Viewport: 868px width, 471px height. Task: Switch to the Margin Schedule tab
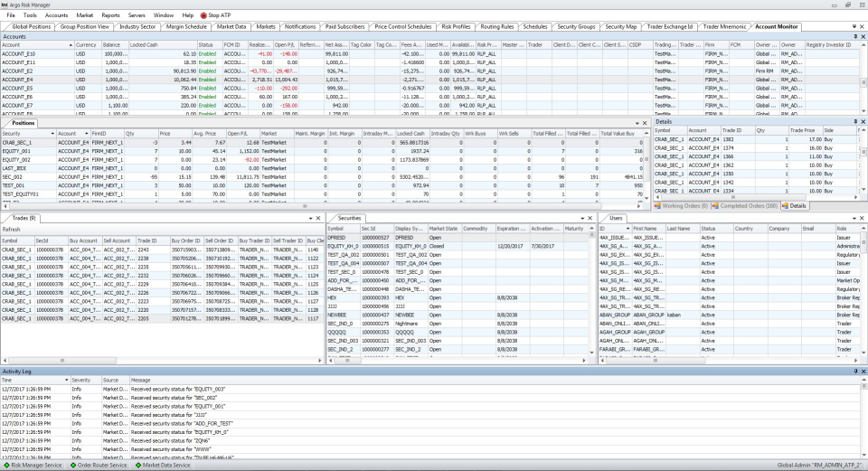[x=186, y=26]
